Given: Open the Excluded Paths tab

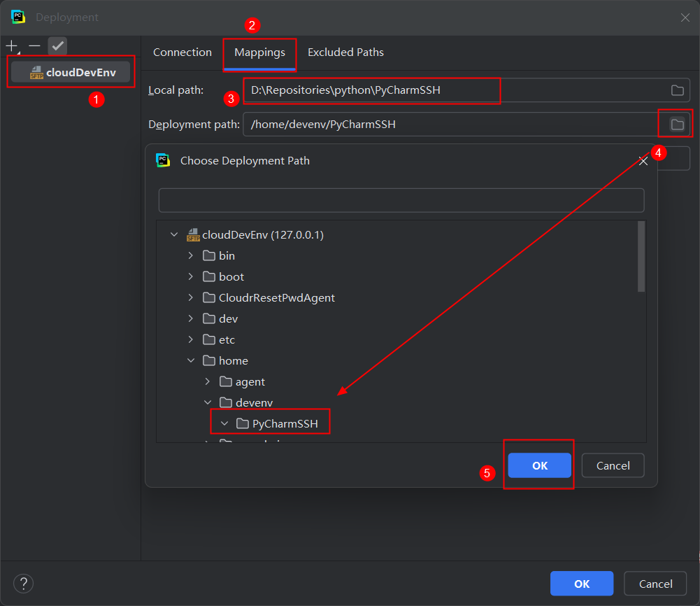Looking at the screenshot, I should [345, 52].
